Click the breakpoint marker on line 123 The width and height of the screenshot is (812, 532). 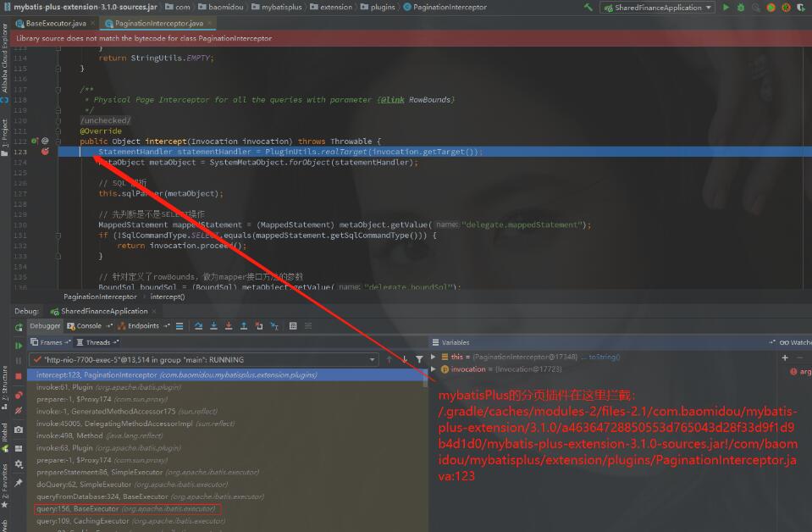pos(45,152)
